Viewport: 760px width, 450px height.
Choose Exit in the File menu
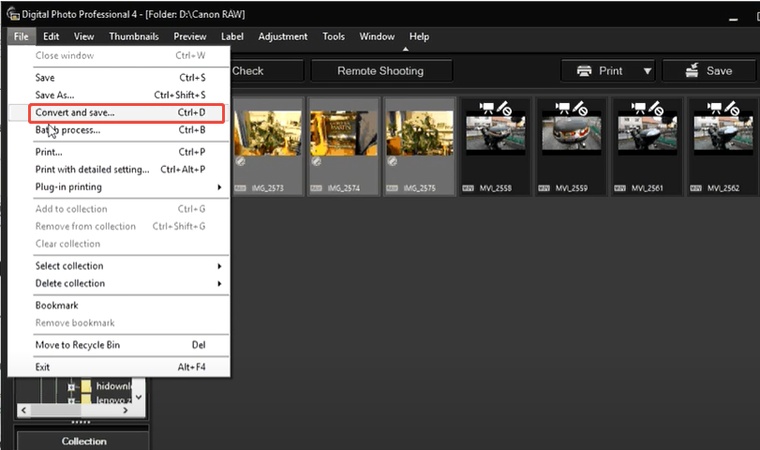[119, 367]
